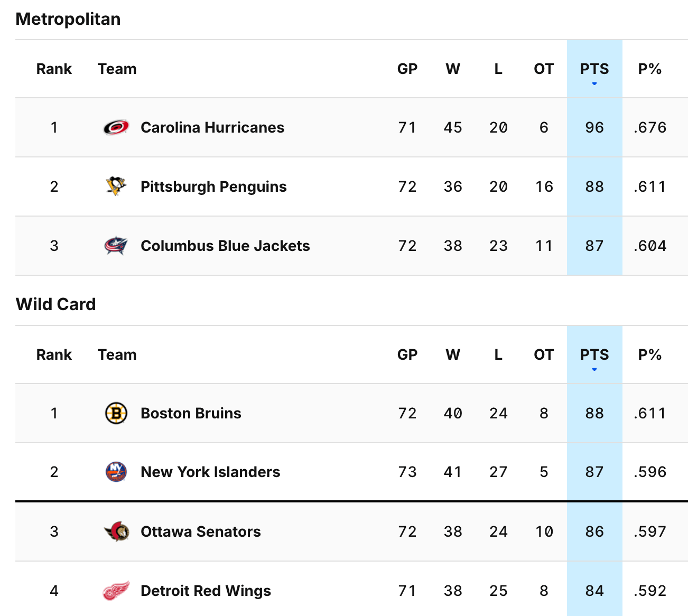Viewport: 688px width, 616px height.
Task: Click the Carolina Hurricanes team logo
Action: point(116,127)
